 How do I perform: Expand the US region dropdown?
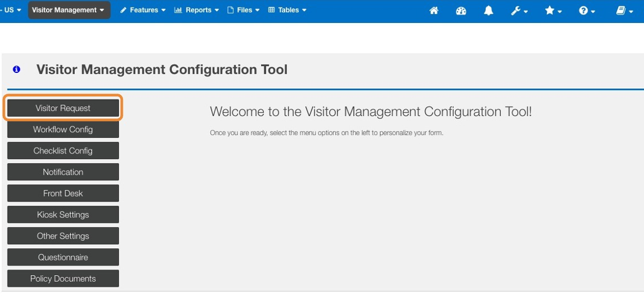pyautogui.click(x=13, y=10)
